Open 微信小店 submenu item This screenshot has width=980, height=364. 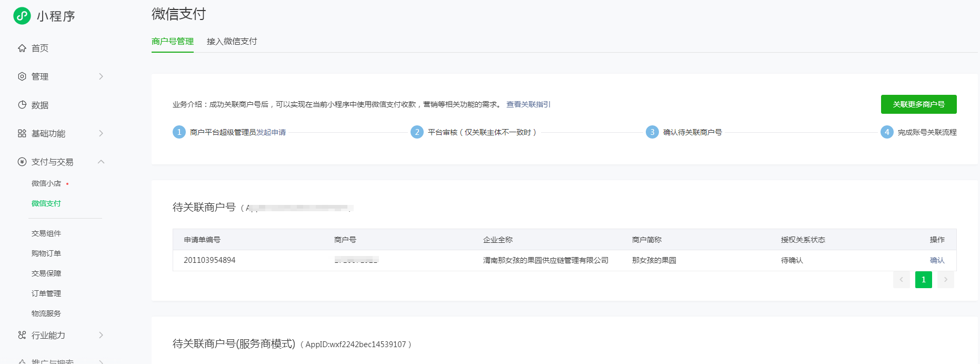(46, 183)
